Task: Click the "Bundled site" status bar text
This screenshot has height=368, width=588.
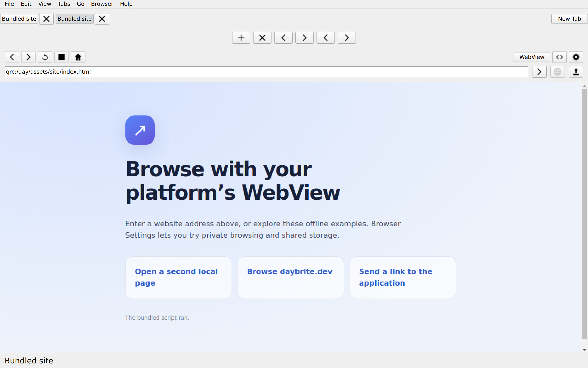Action: pos(29,361)
